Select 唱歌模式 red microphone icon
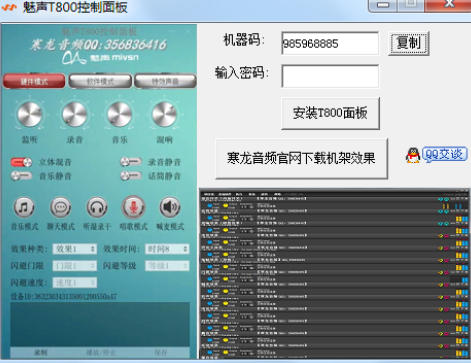471x363 pixels. (x=133, y=207)
